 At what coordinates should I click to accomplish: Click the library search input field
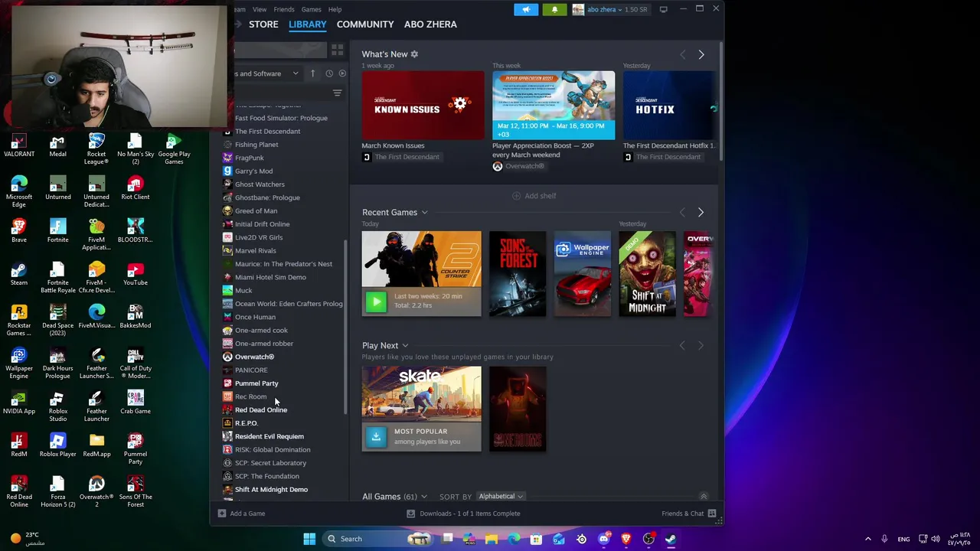tap(279, 50)
